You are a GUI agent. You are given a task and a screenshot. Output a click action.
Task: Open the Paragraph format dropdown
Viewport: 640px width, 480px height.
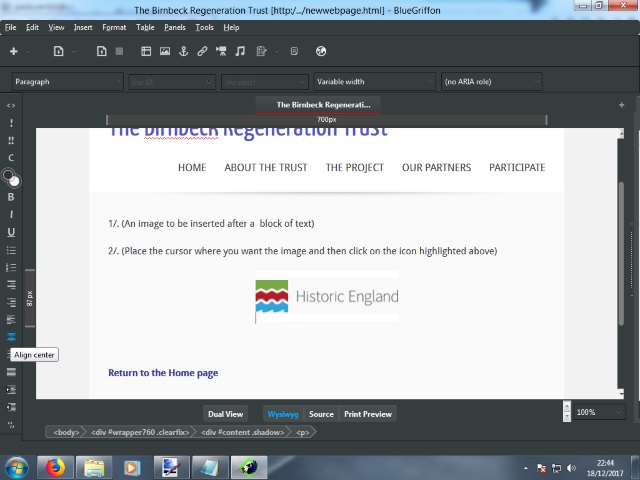click(67, 82)
